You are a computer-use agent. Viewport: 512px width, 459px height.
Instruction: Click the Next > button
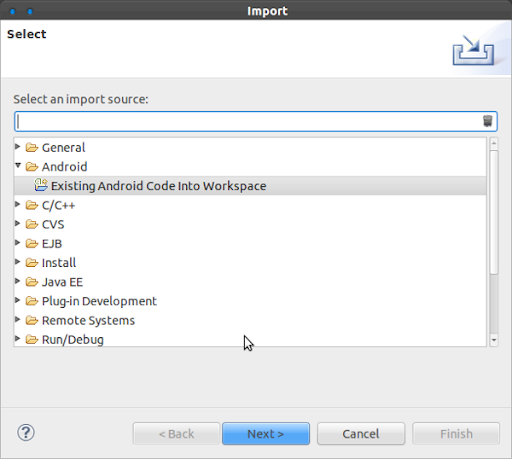[x=266, y=434]
